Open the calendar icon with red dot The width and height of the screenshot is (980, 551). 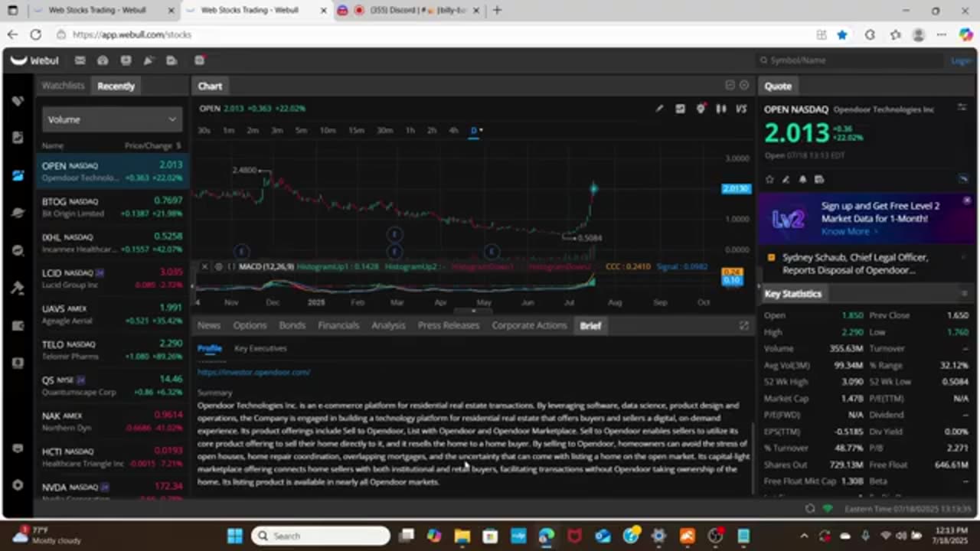pos(199,60)
